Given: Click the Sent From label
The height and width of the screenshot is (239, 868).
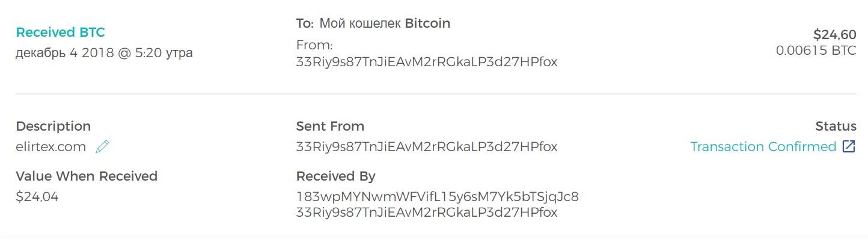Looking at the screenshot, I should (x=330, y=126).
